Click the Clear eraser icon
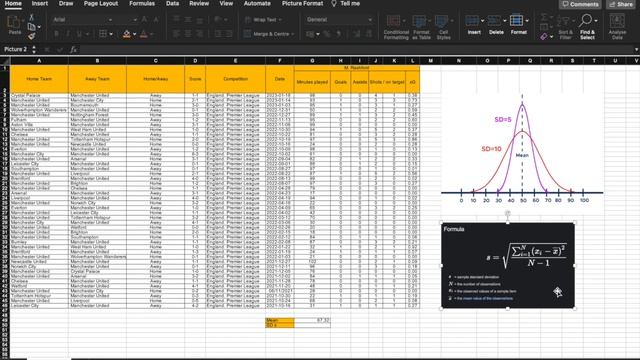The height and width of the screenshot is (360, 640). pos(544,37)
